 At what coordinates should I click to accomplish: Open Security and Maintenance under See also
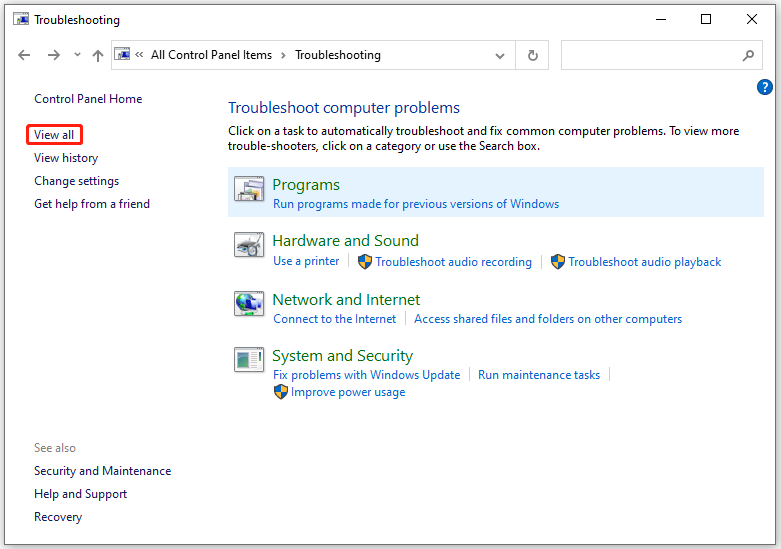pos(103,471)
